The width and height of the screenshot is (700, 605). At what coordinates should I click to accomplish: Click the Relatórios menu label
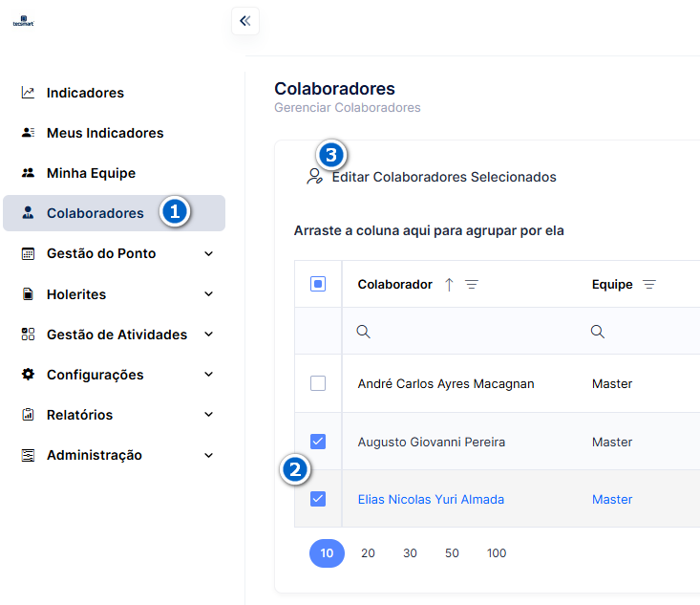[80, 415]
